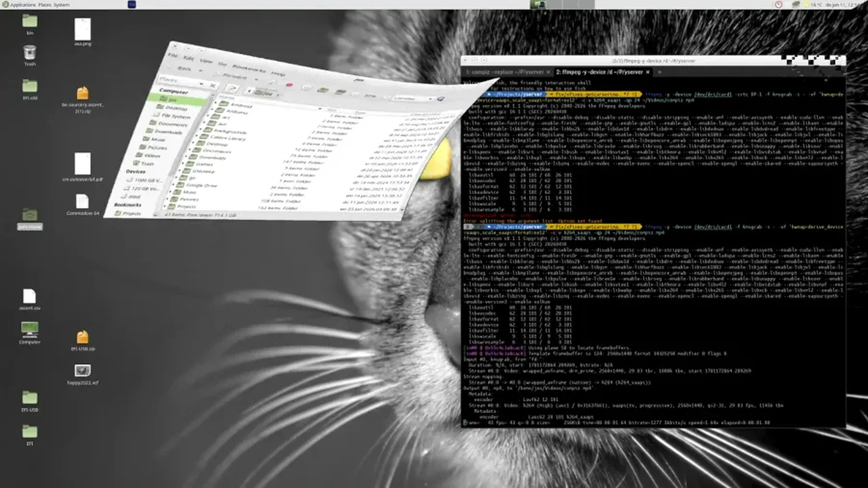Select Pictures in the file manager sidebar
Screen dimensions: 868x488
point(154,147)
